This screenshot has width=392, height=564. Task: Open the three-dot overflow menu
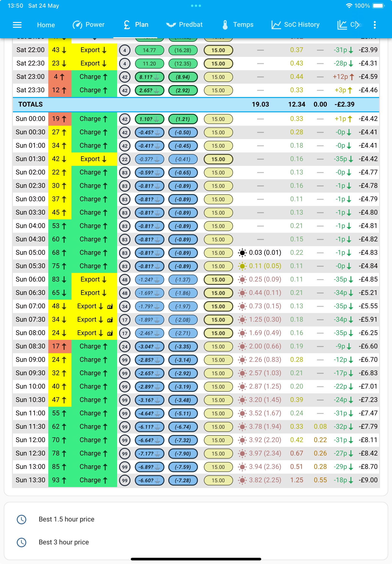(375, 25)
